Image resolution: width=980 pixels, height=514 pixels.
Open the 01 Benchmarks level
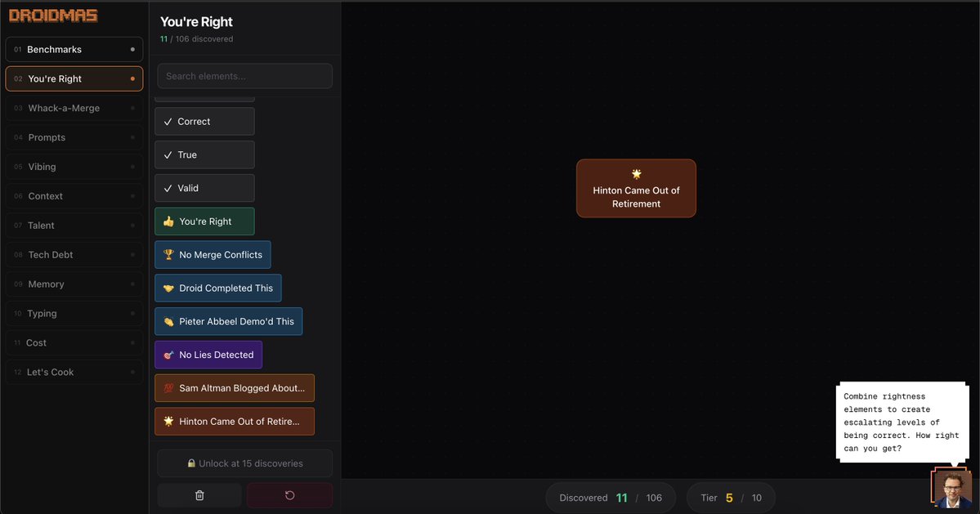pos(74,49)
